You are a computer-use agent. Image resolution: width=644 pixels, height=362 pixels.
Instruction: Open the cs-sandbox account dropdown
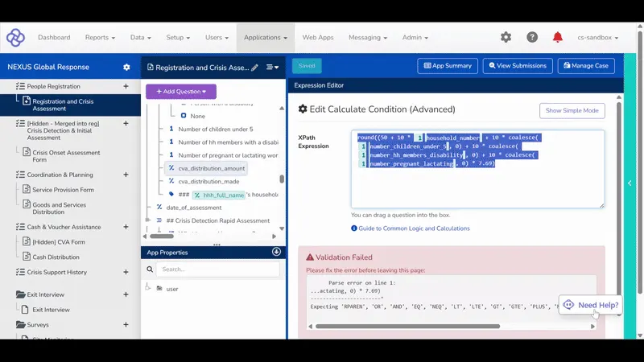click(597, 37)
